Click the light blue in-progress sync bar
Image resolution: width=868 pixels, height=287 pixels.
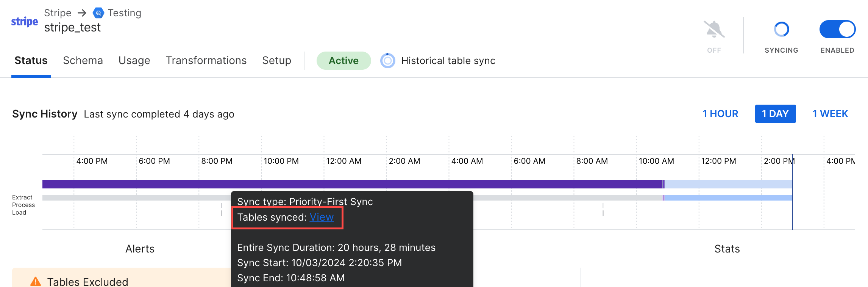(728, 184)
